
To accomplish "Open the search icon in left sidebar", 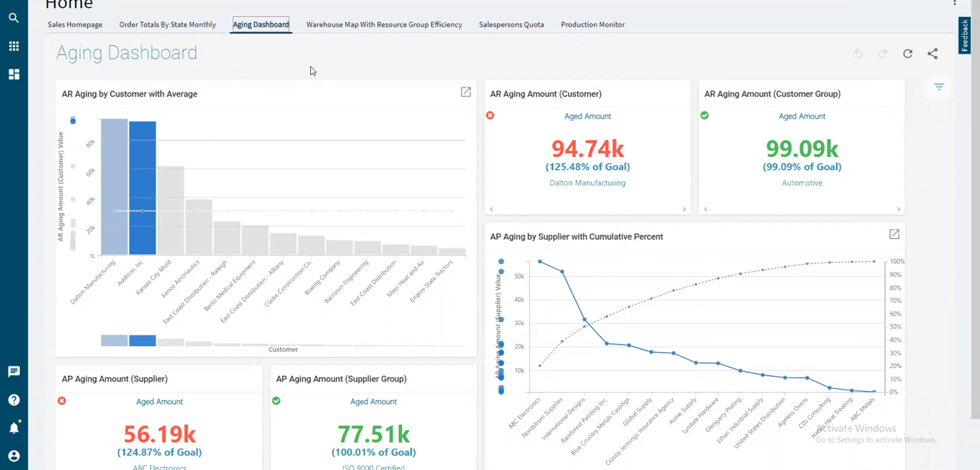I will (x=14, y=17).
